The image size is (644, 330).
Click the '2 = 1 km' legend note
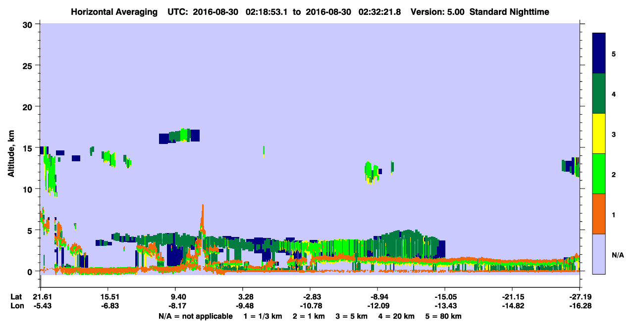(x=309, y=316)
